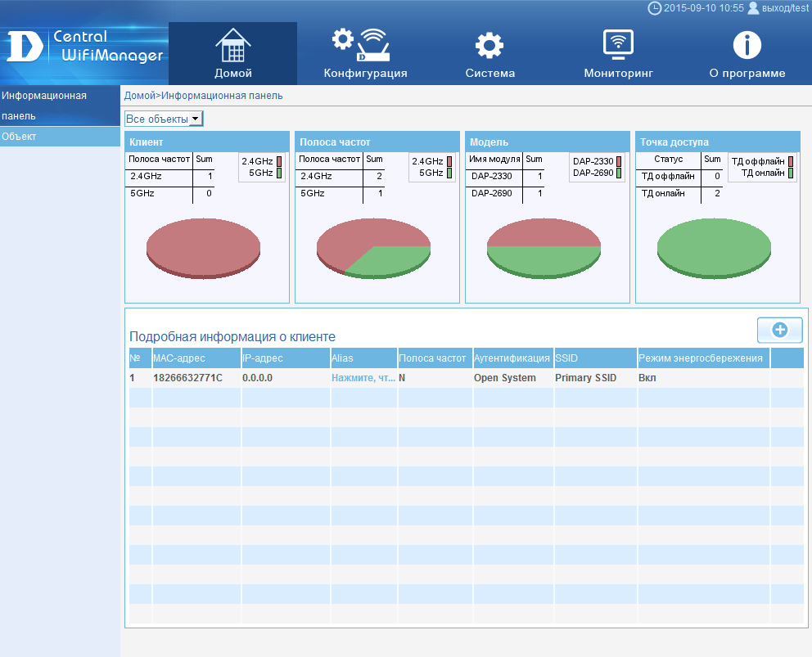
Task: Click MAC address 18266632771C in the table
Action: [x=187, y=378]
